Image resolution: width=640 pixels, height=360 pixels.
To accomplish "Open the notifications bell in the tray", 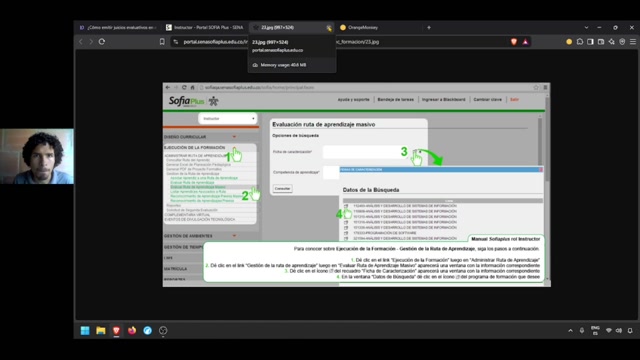I will [x=630, y=331].
